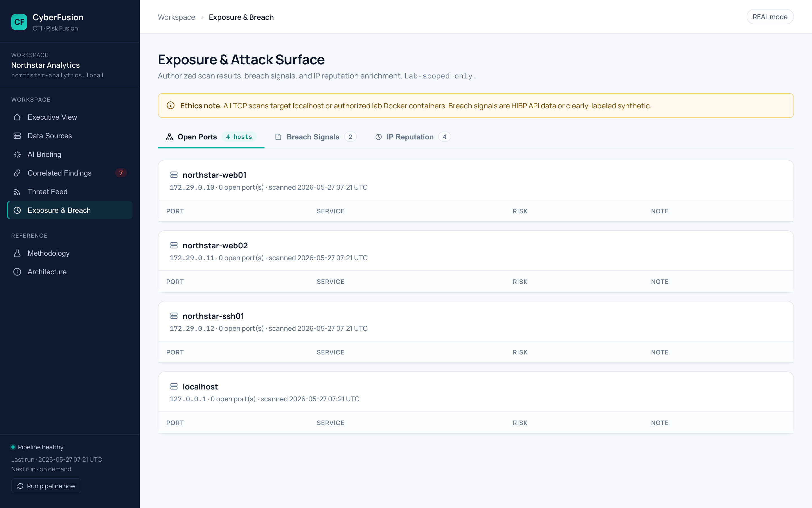Click the northstar-web02 host name

click(x=215, y=245)
